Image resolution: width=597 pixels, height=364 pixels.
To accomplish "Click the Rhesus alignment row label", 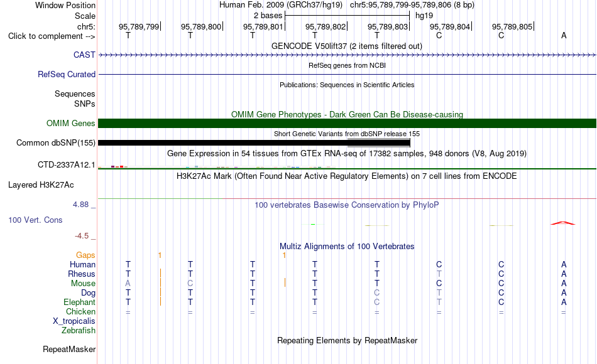I will point(82,274).
